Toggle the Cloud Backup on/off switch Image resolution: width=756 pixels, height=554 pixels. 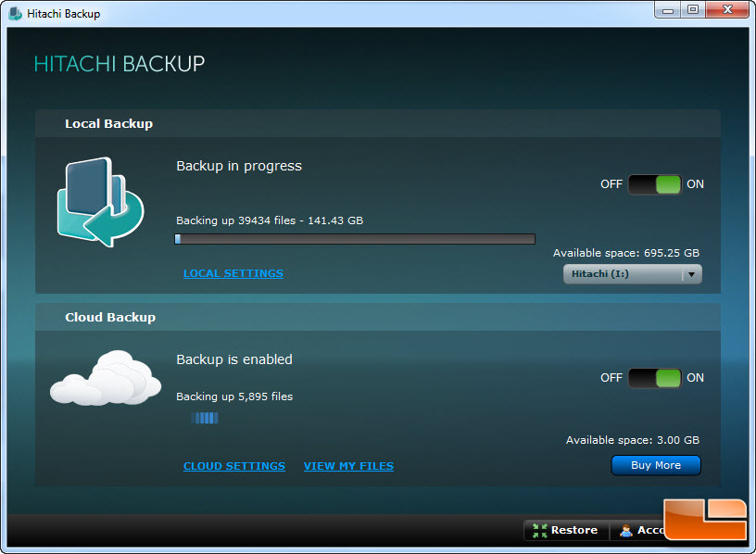point(655,378)
